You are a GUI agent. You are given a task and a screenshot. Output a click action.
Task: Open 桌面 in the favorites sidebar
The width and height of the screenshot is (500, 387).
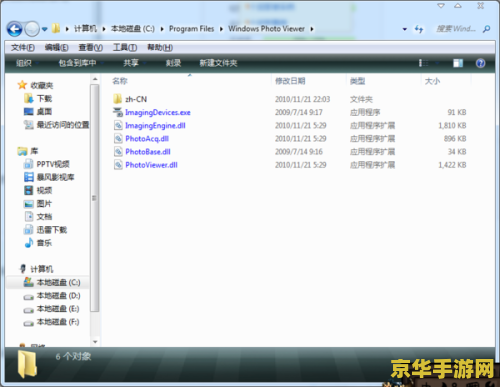[44, 112]
